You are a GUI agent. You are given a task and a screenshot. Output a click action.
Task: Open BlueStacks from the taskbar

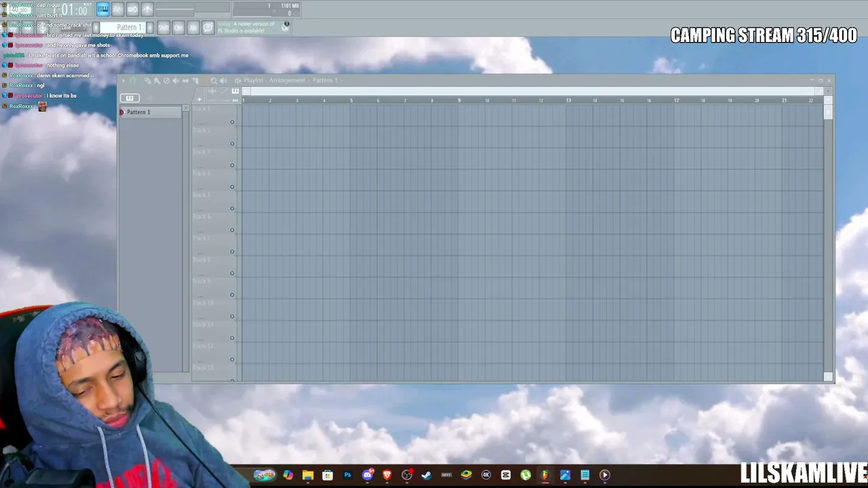[466, 475]
